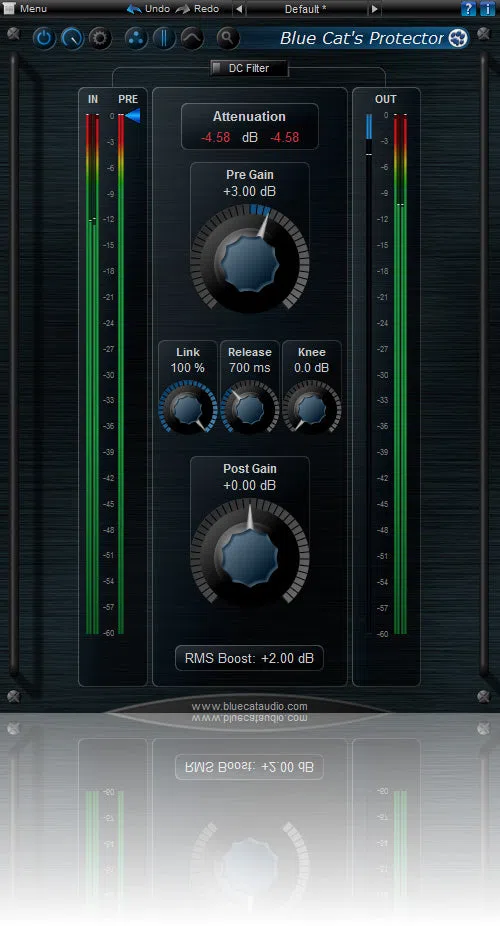Click the info "i" icon
The image size is (500, 926).
(x=487, y=9)
